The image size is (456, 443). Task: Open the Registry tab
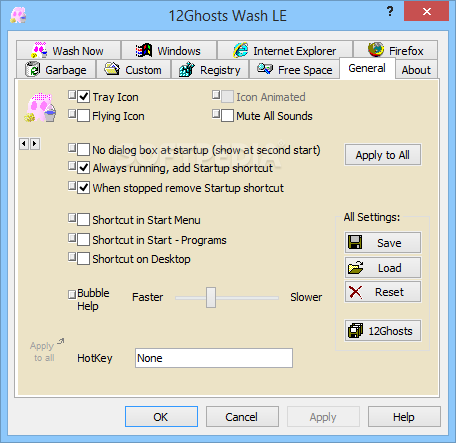[x=210, y=70]
